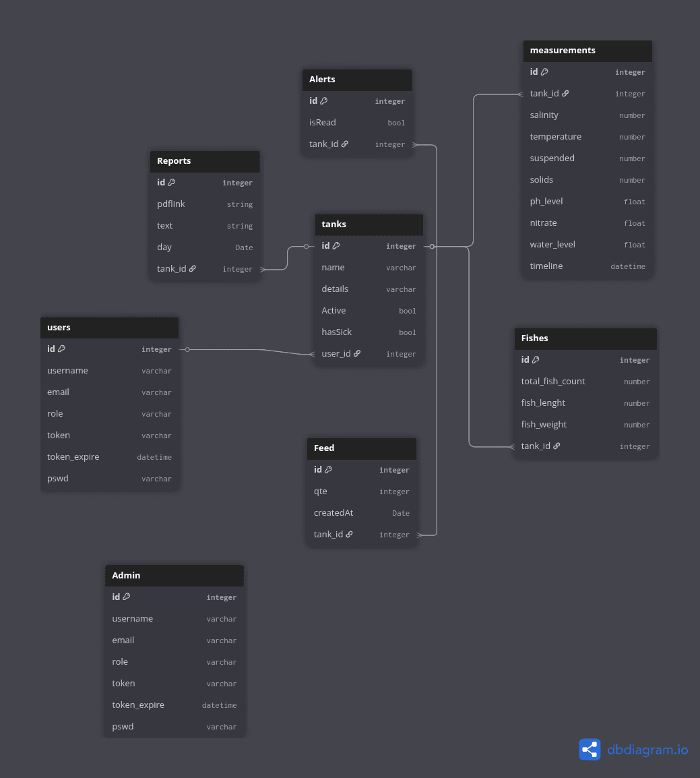
Task: Select the tanks table header
Action: [x=369, y=225]
